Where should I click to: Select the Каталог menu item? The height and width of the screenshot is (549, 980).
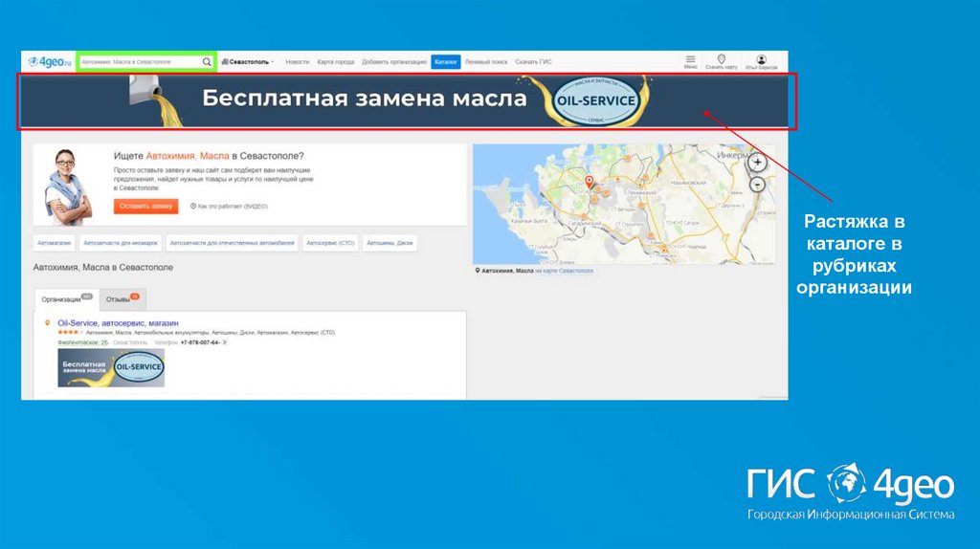(446, 62)
